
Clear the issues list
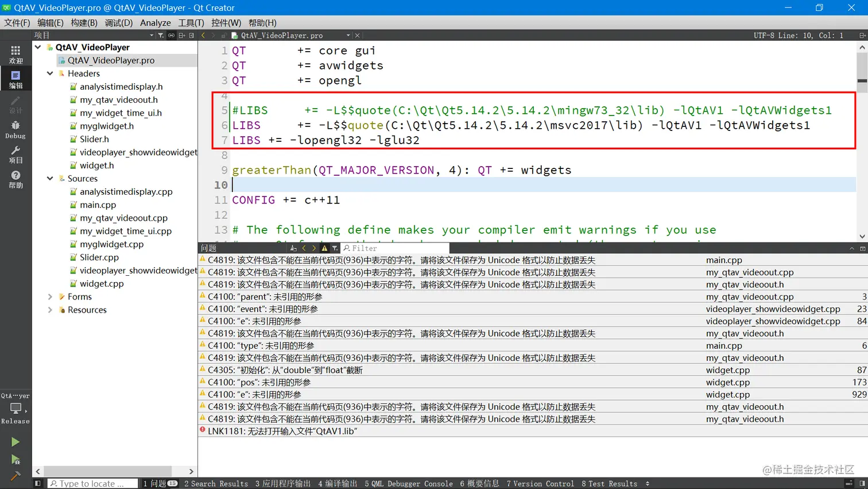pyautogui.click(x=293, y=248)
